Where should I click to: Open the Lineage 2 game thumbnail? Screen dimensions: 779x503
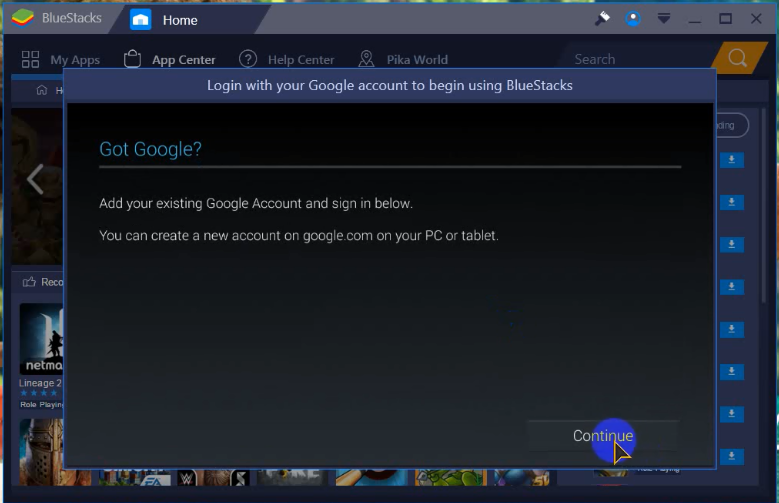click(41, 339)
